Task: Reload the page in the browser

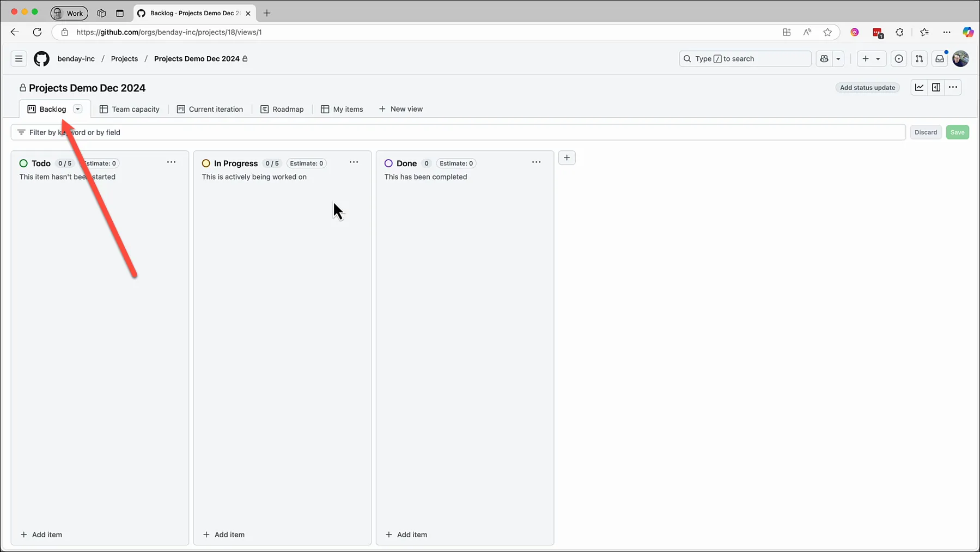Action: (37, 32)
